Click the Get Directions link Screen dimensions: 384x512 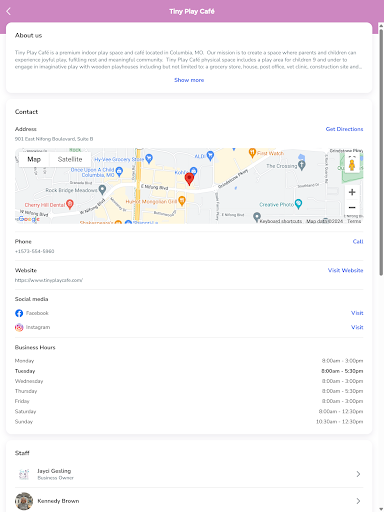tap(344, 129)
